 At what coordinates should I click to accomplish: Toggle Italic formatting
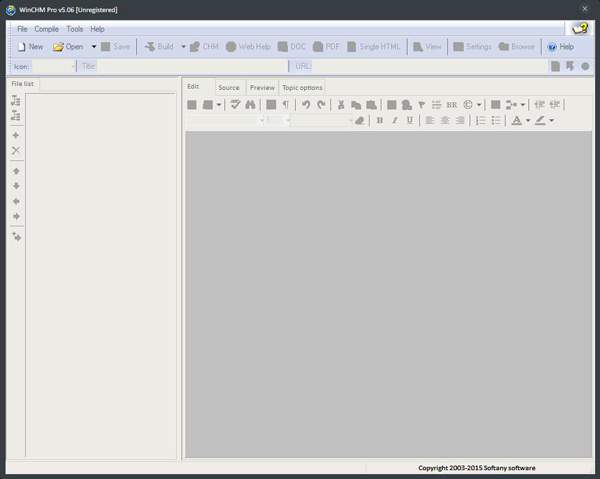point(395,121)
